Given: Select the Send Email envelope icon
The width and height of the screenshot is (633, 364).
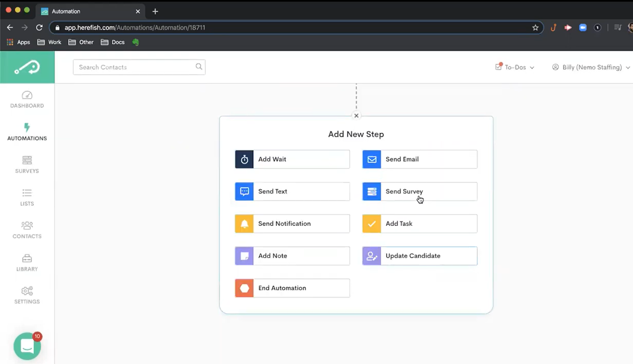Looking at the screenshot, I should (x=372, y=159).
